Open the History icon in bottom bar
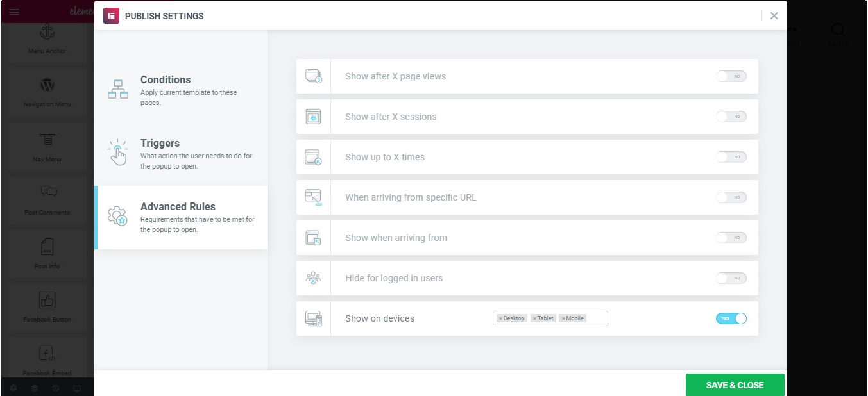The height and width of the screenshot is (396, 868). (56, 388)
